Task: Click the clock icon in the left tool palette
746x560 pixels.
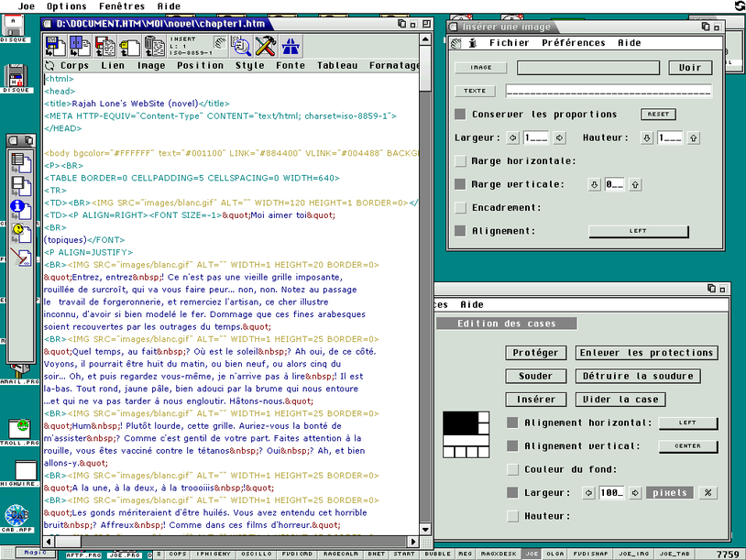Action: pos(16,229)
